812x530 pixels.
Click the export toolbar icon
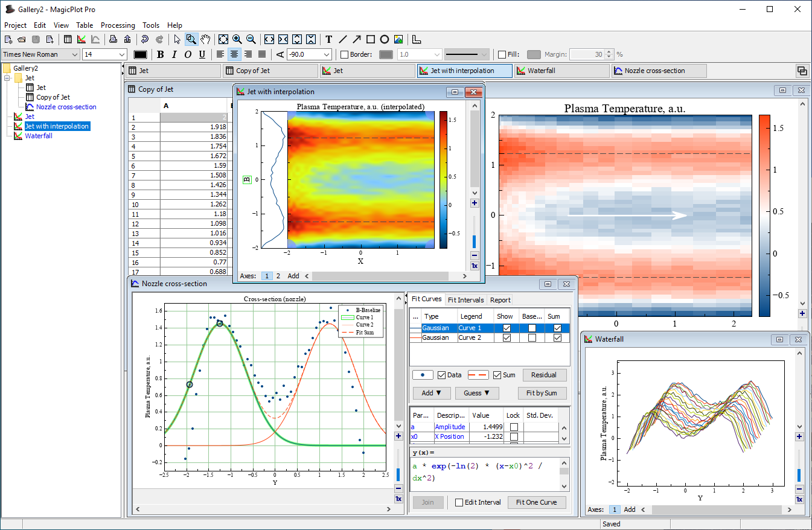point(127,39)
